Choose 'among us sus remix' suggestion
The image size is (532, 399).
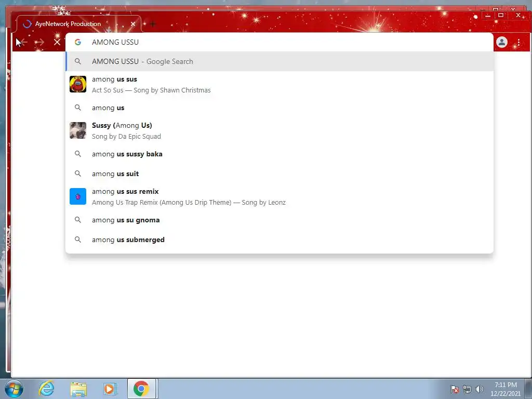coord(279,197)
